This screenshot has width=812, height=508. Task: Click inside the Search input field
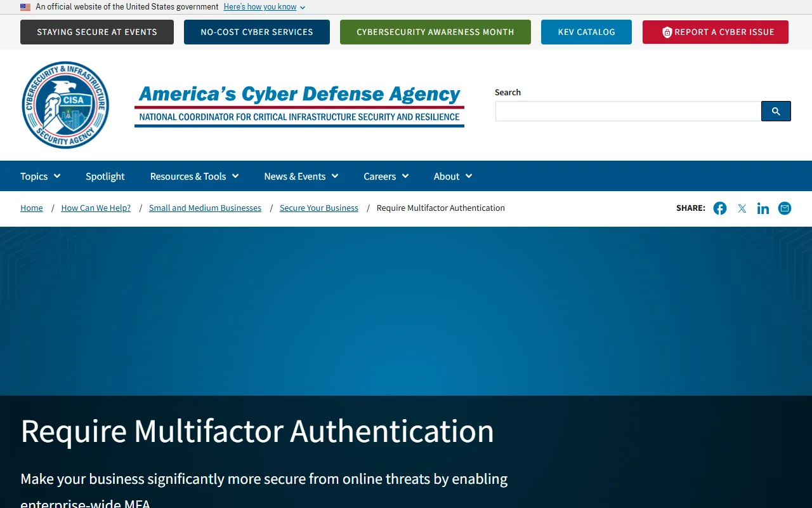pos(628,111)
